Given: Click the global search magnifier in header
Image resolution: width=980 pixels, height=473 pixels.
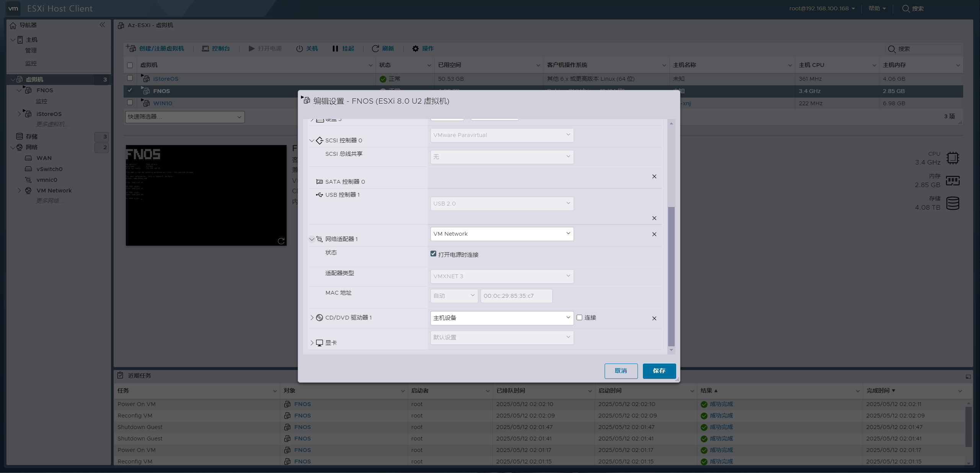Looking at the screenshot, I should coord(905,8).
